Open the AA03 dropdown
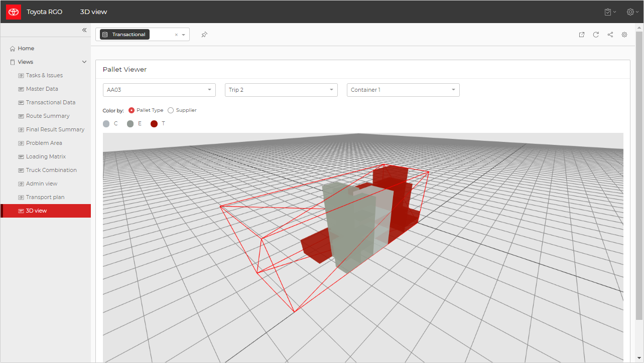Image resolution: width=644 pixels, height=363 pixels. coord(159,90)
